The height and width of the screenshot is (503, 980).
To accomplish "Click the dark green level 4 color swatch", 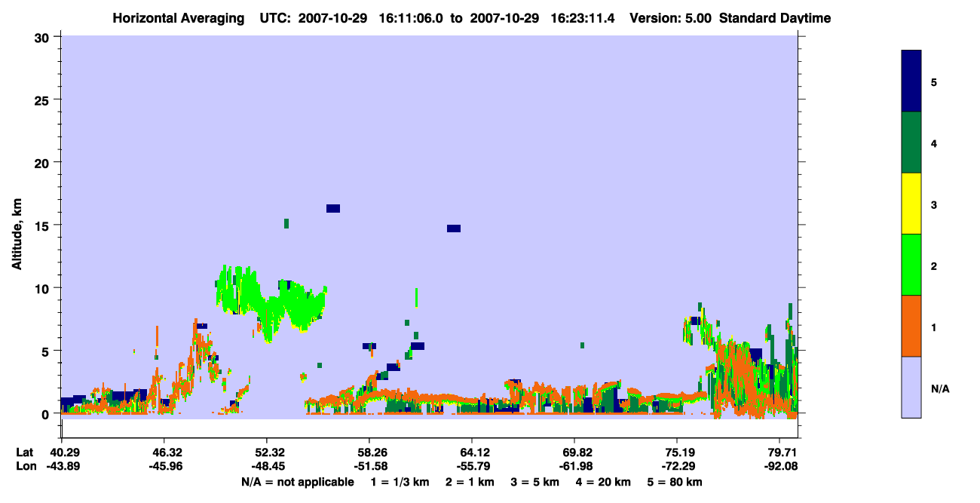I will [911, 143].
